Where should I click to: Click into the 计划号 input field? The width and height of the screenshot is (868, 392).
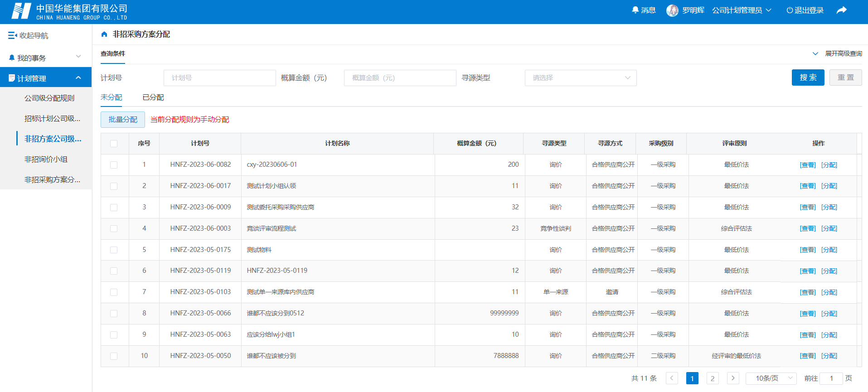[220, 78]
